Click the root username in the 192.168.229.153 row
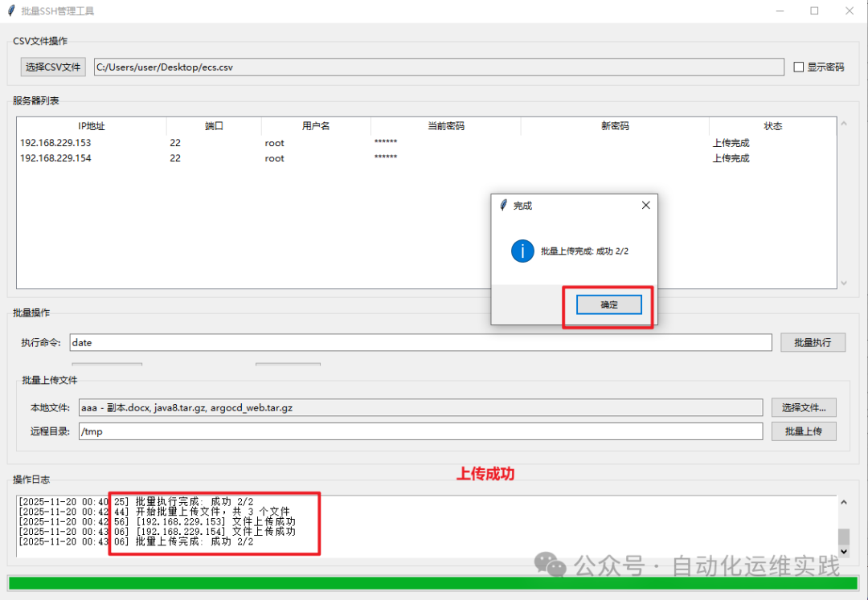 coord(275,143)
